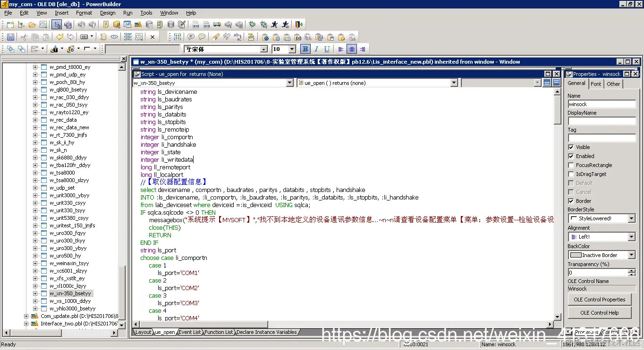Uncheck the Enabled checkbox
Screen dimensions: 644x350
click(571, 156)
